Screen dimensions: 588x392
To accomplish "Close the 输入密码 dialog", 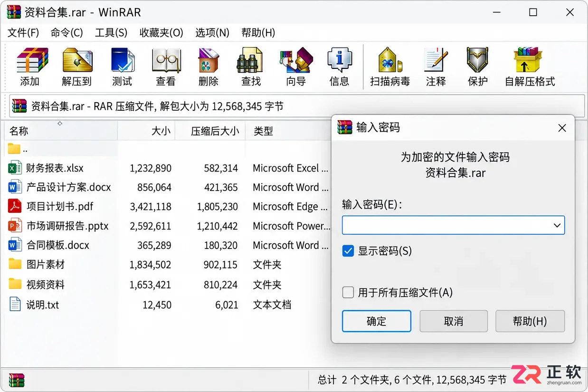I will tap(562, 128).
